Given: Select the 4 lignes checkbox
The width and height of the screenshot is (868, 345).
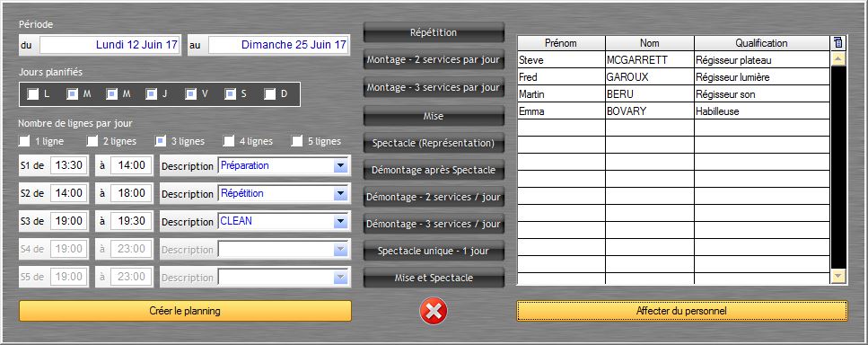Looking at the screenshot, I should (229, 141).
